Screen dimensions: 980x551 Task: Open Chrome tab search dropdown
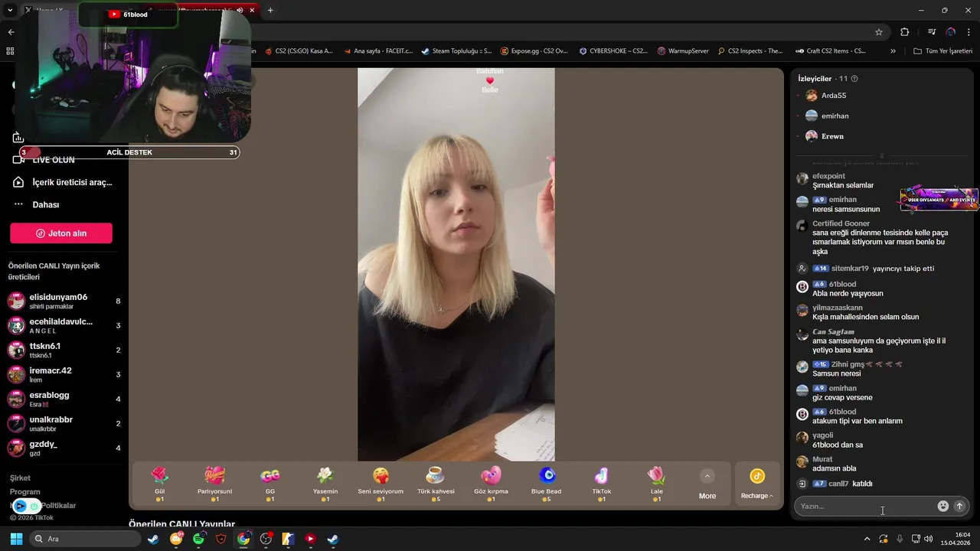coord(10,11)
